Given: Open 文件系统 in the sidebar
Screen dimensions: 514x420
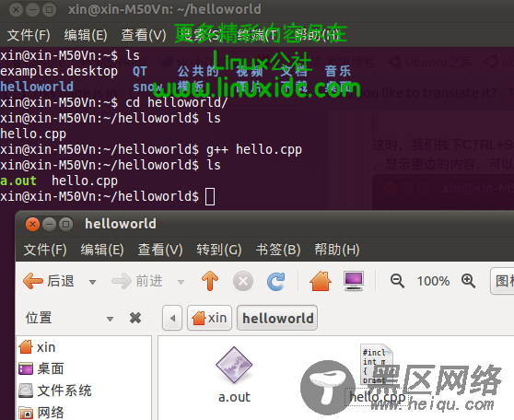Looking at the screenshot, I should (x=55, y=391).
